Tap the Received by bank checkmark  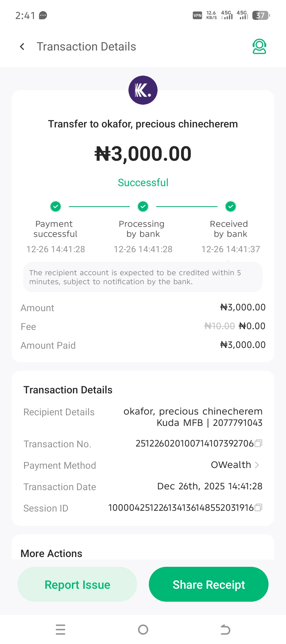[231, 206]
